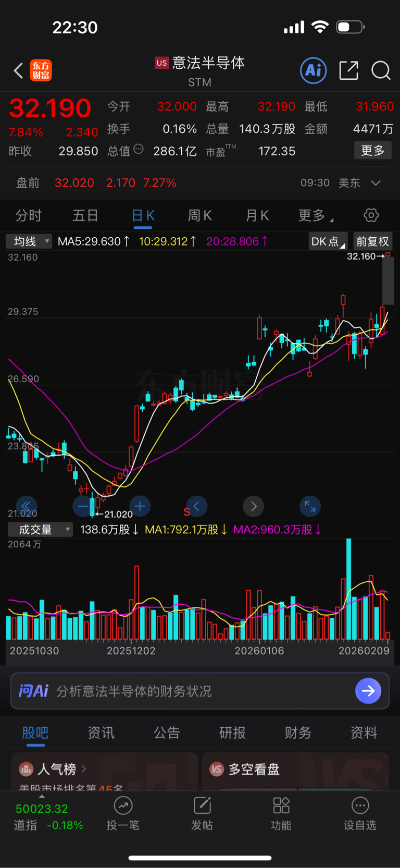
Task: Tap the 问Ai logo
Action: tap(33, 691)
